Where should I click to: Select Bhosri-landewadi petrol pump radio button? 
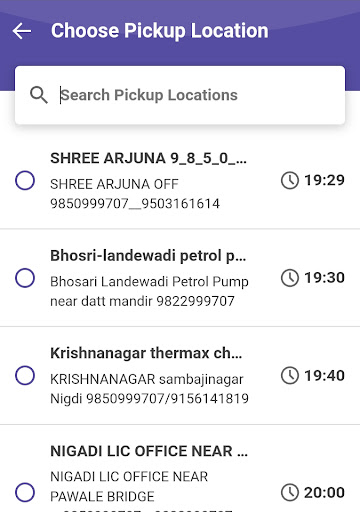(x=25, y=278)
